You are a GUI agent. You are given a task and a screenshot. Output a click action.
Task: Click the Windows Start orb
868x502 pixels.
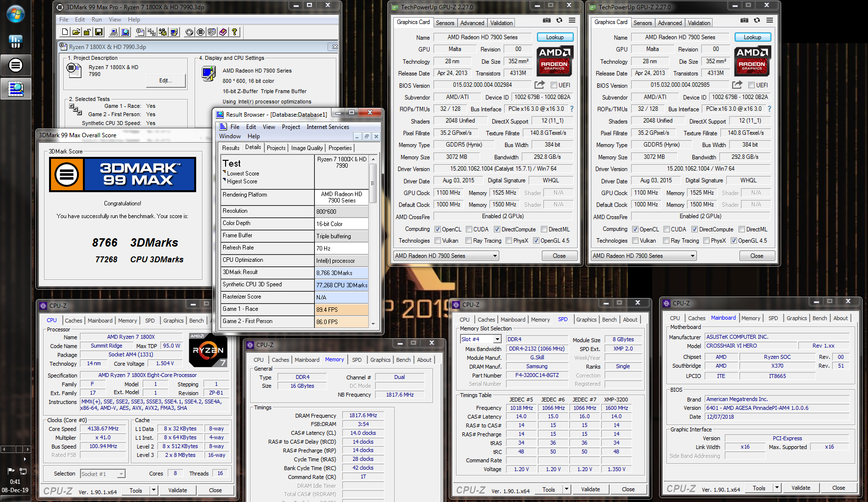coord(15,14)
